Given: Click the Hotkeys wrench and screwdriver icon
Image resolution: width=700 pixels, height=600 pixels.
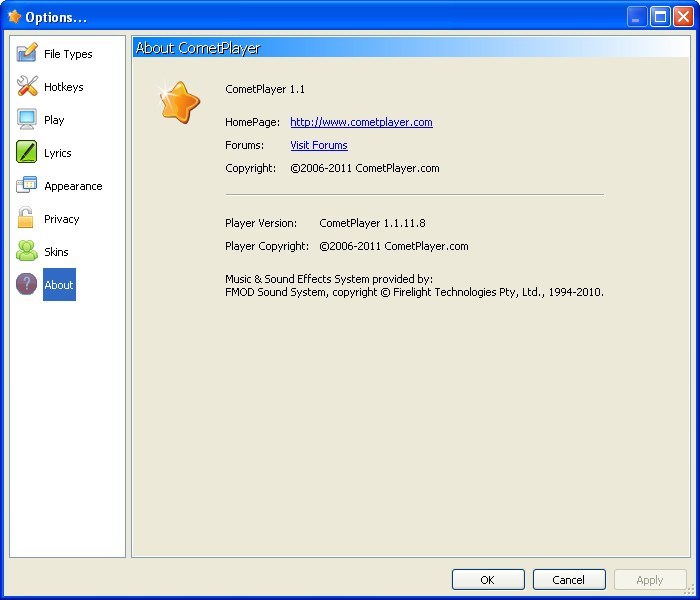Looking at the screenshot, I should tap(27, 86).
